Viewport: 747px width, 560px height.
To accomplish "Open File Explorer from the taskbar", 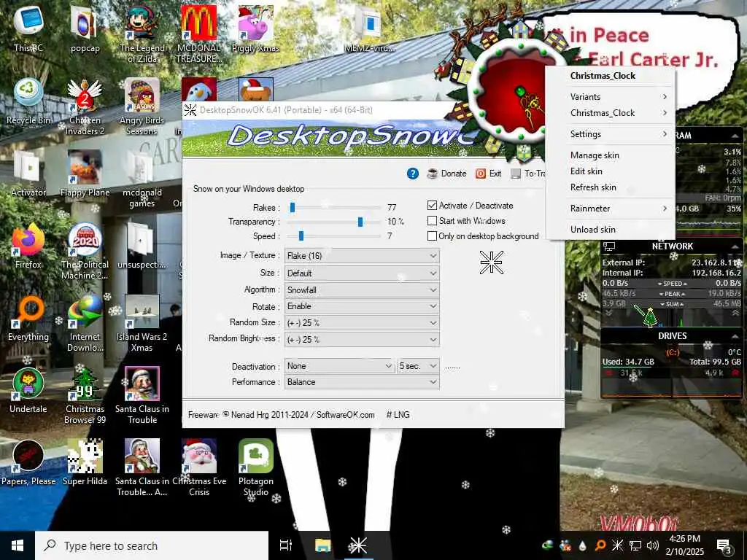I will click(322, 545).
